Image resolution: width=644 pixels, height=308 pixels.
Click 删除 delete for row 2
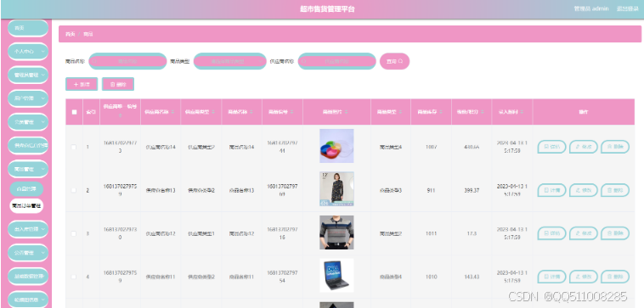coord(615,190)
